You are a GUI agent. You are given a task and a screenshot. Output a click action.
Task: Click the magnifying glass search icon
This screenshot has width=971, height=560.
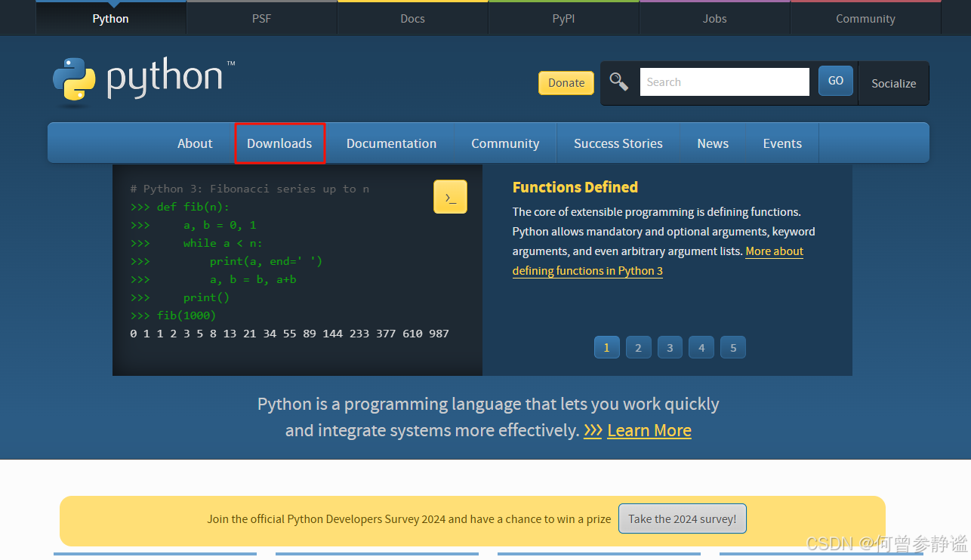[x=618, y=82]
